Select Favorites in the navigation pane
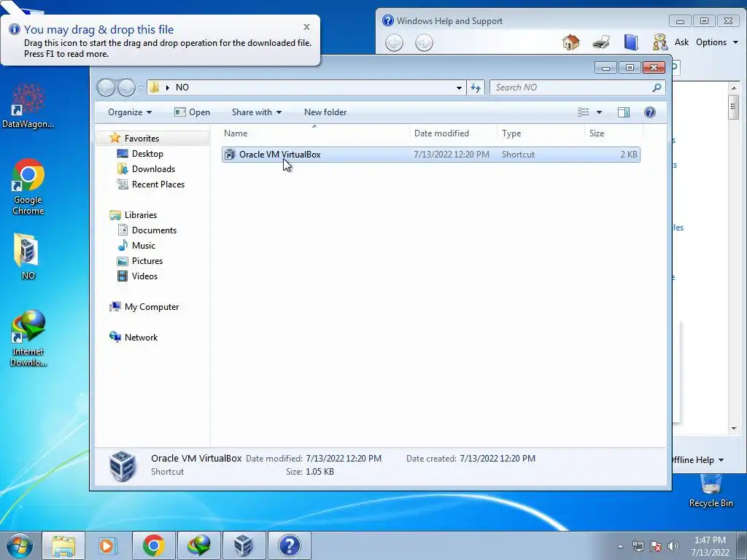Image resolution: width=747 pixels, height=560 pixels. pos(142,139)
